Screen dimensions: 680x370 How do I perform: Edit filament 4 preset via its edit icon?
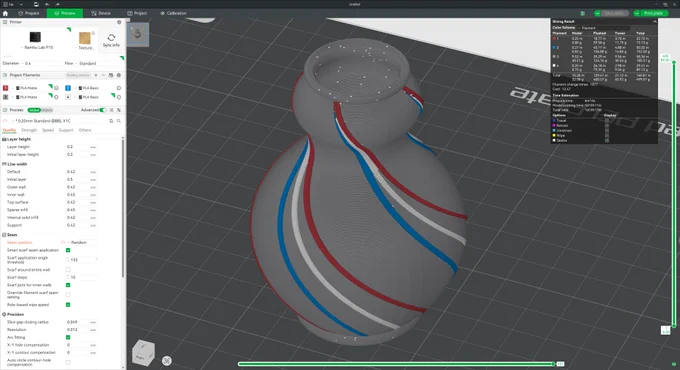click(119, 97)
